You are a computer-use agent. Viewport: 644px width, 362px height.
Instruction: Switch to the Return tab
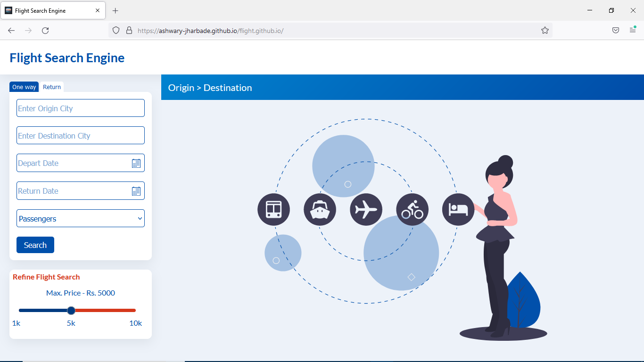click(x=52, y=87)
